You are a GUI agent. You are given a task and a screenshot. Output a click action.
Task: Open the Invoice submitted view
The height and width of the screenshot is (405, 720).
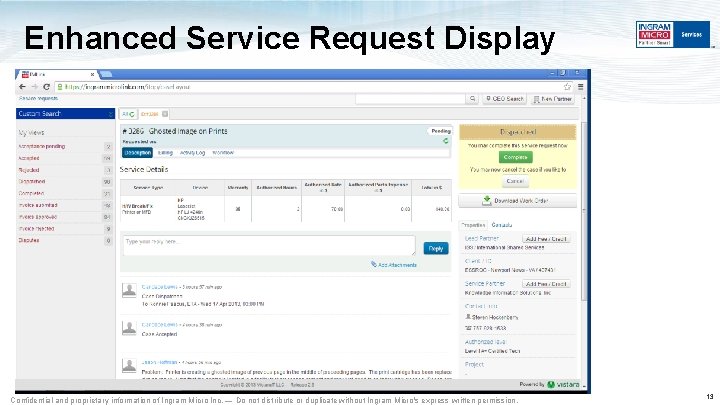coord(38,205)
